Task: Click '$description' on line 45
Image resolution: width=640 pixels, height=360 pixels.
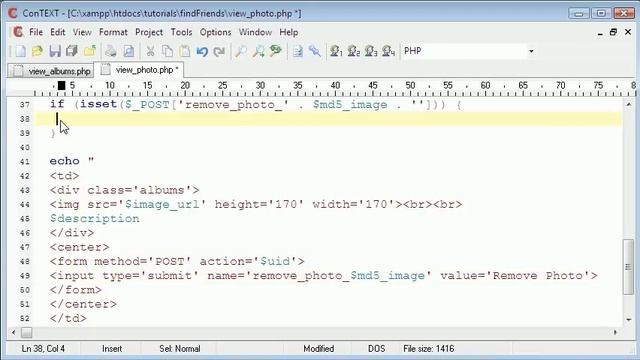Action: 95,219
